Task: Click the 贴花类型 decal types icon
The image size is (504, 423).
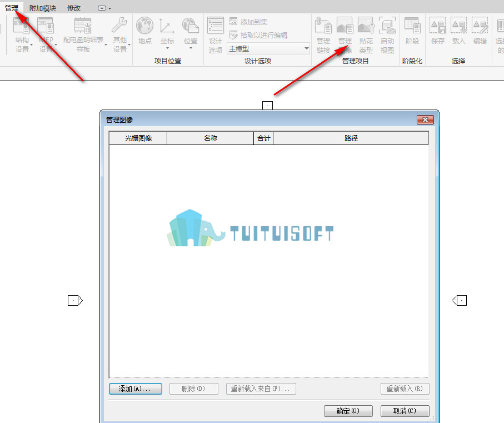Action: [x=366, y=36]
